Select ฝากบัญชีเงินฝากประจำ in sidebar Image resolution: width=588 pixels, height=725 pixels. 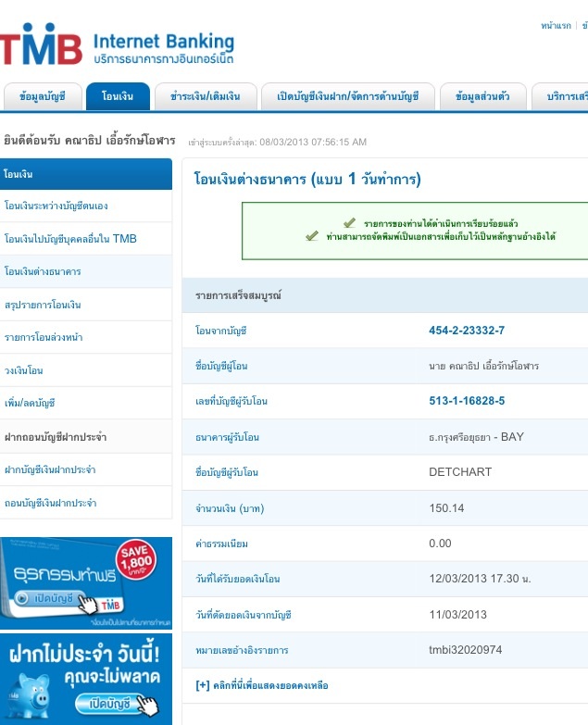(x=50, y=469)
